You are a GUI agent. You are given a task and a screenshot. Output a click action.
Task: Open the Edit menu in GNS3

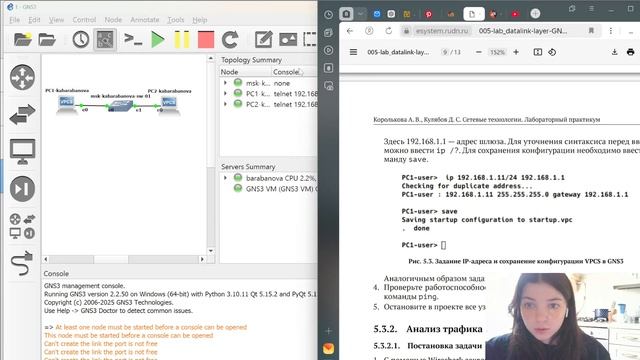[x=34, y=20]
